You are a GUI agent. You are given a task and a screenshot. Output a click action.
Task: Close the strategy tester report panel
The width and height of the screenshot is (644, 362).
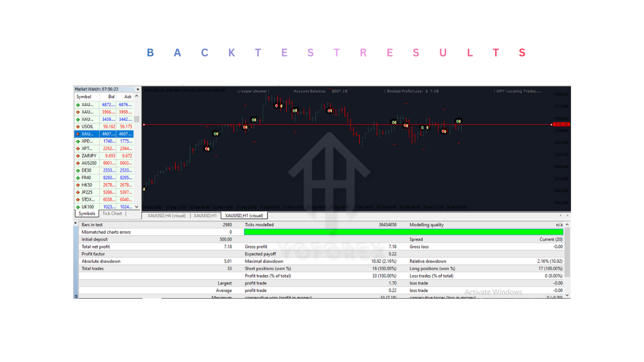pyautogui.click(x=76, y=223)
